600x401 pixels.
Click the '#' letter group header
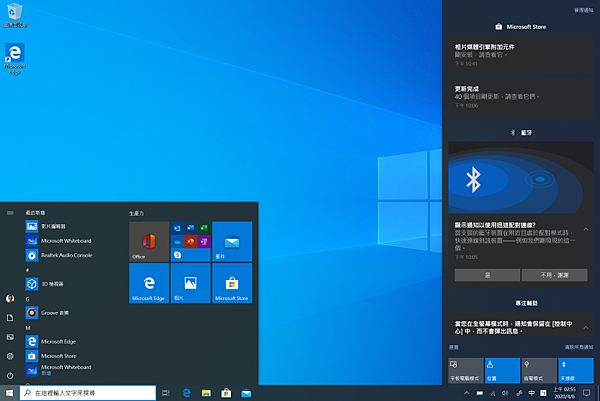(27, 270)
